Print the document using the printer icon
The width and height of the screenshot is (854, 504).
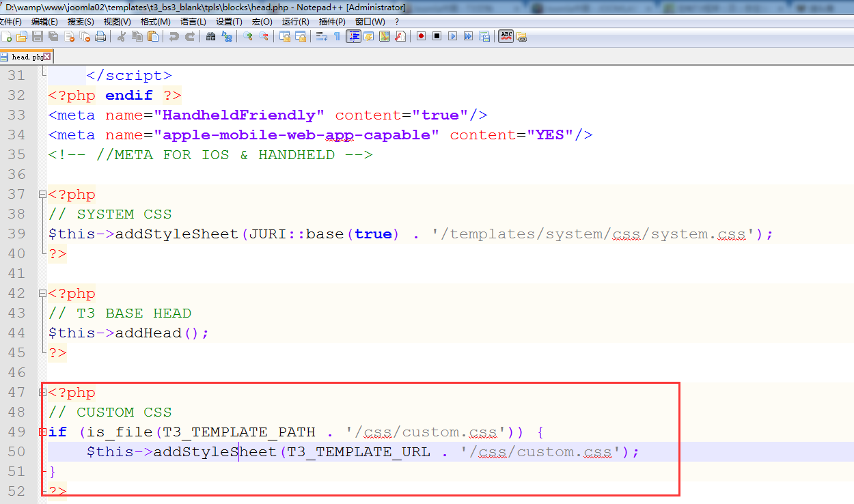tap(100, 36)
